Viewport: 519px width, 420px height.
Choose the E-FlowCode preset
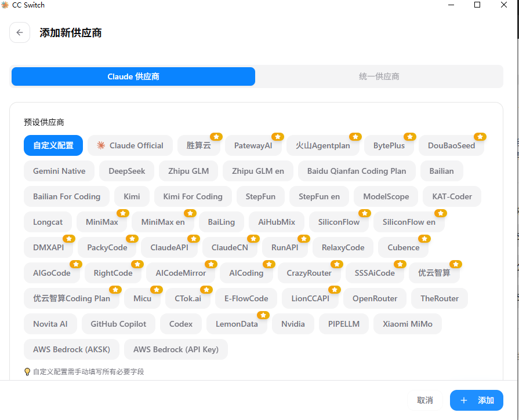coord(246,298)
